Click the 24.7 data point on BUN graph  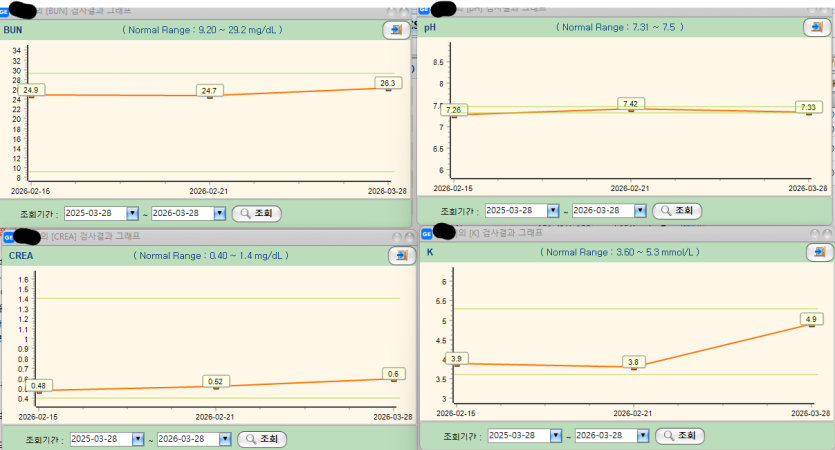click(x=209, y=91)
